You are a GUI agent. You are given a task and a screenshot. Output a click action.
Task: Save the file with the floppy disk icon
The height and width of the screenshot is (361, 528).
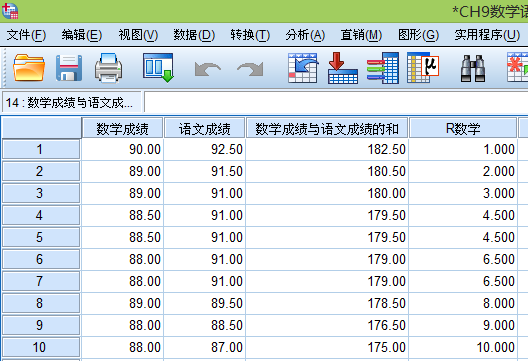point(69,68)
